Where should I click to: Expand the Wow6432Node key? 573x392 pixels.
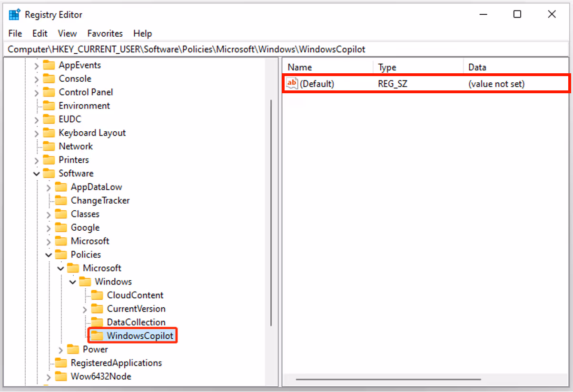coord(49,377)
